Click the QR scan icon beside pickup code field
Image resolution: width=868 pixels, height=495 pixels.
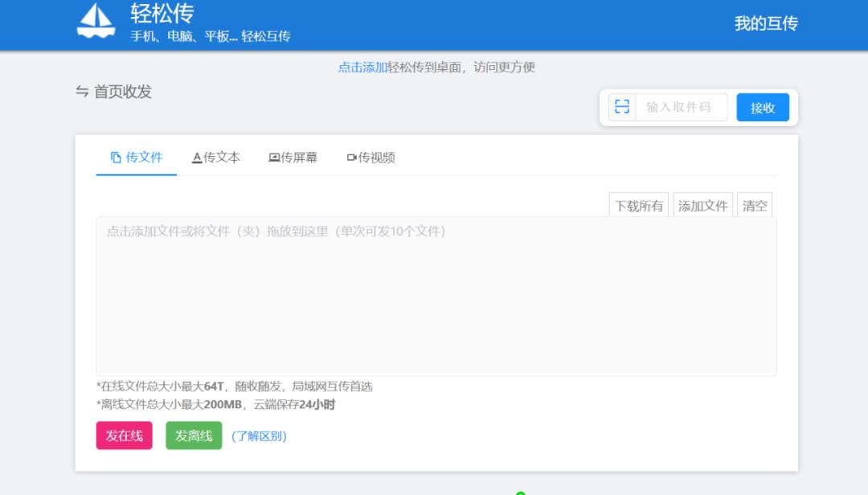pos(620,106)
